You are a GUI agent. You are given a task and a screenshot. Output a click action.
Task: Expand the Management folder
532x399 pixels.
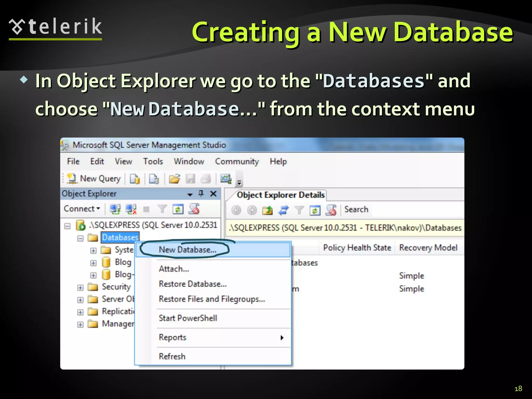[81, 324]
